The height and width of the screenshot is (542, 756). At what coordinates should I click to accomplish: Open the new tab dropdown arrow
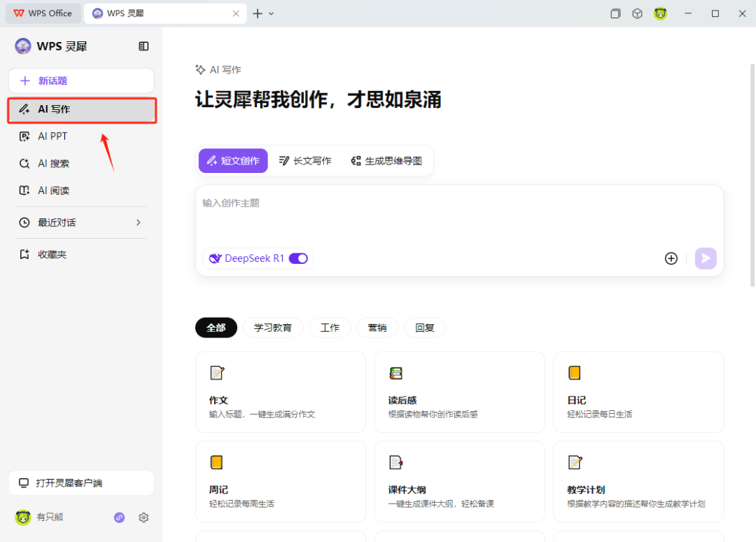point(272,13)
